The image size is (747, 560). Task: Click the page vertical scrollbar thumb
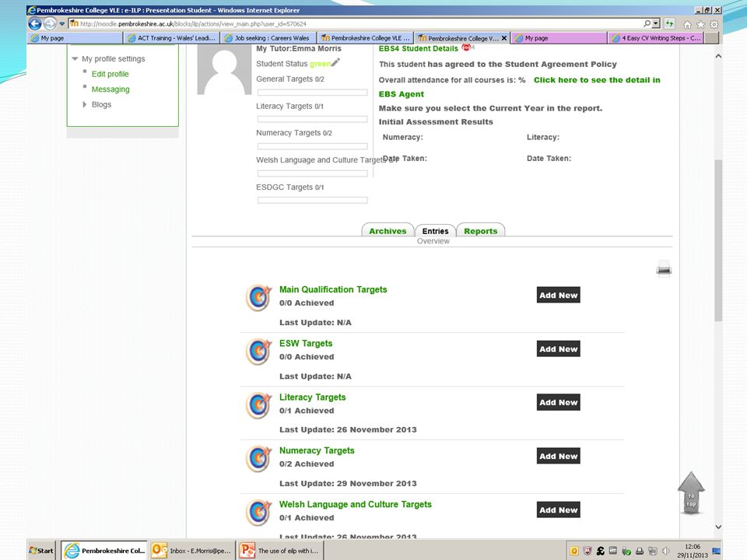point(718,240)
